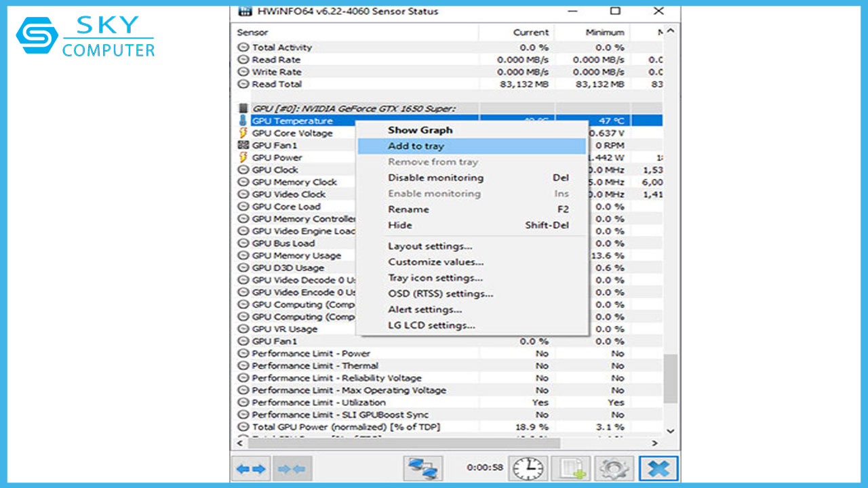Click the network remote monitoring computers icon
The image size is (868, 488).
tap(423, 468)
